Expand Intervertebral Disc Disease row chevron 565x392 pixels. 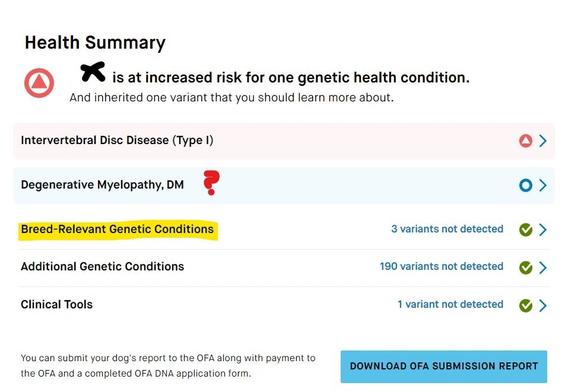pos(542,141)
